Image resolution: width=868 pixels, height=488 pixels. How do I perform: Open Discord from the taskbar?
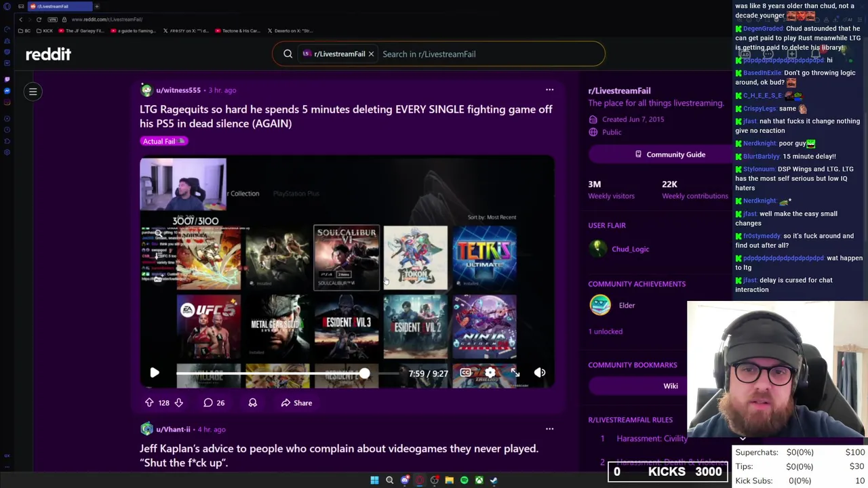point(405,480)
